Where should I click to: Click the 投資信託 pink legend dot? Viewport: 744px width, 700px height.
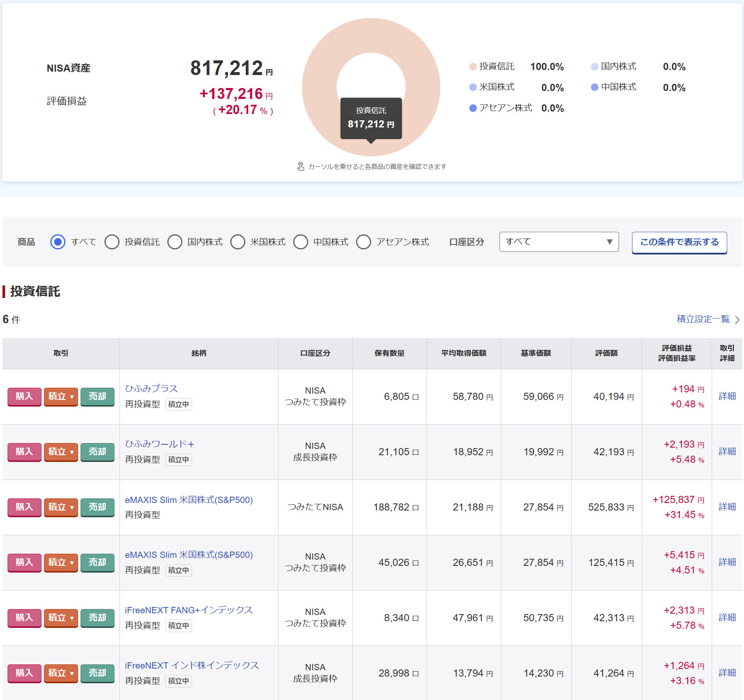473,67
